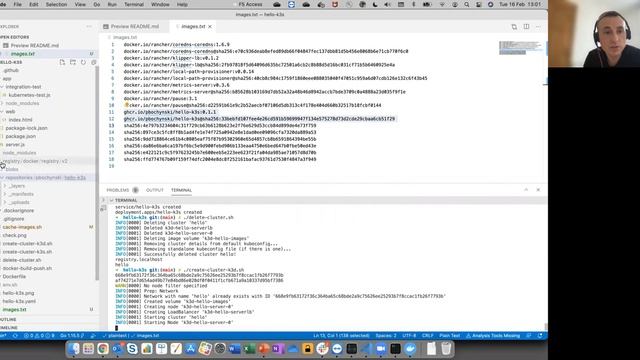Click Ln 13, Col 1 cursor position

pos(341,336)
